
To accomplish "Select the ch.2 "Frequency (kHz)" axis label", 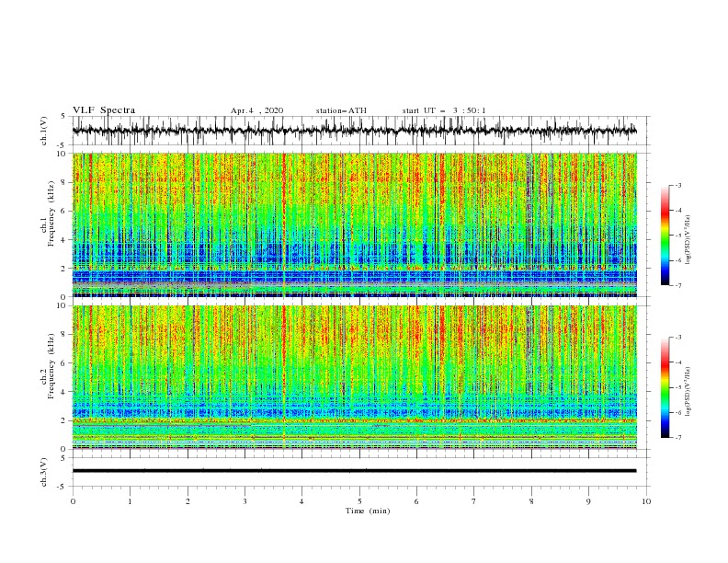I will click(x=51, y=365).
